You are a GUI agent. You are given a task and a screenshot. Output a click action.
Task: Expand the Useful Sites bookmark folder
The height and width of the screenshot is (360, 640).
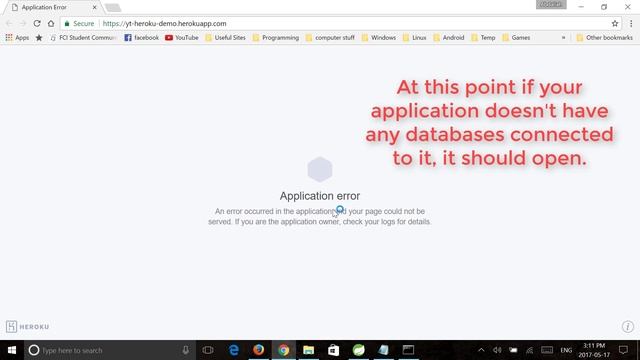click(x=225, y=38)
